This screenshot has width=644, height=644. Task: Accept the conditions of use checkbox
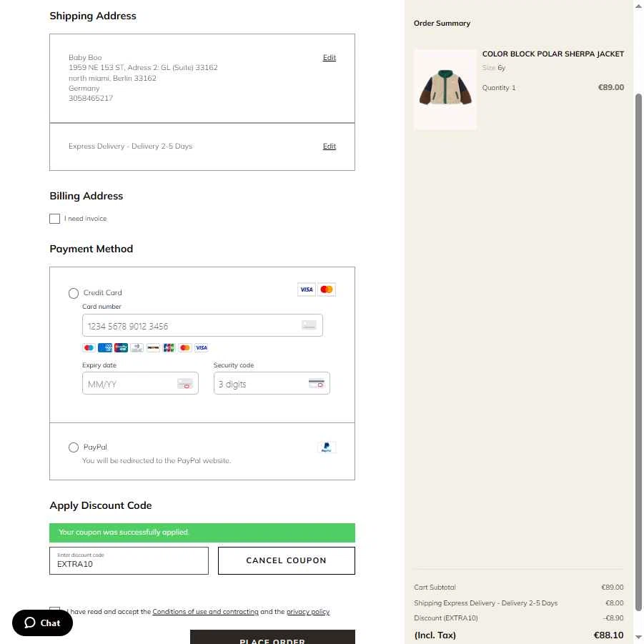pyautogui.click(x=54, y=609)
